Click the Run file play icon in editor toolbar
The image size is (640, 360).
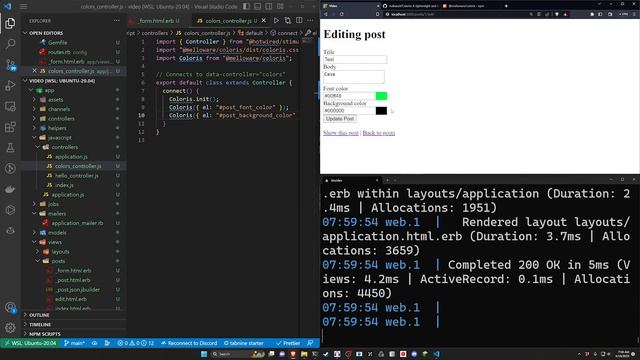(x=276, y=20)
